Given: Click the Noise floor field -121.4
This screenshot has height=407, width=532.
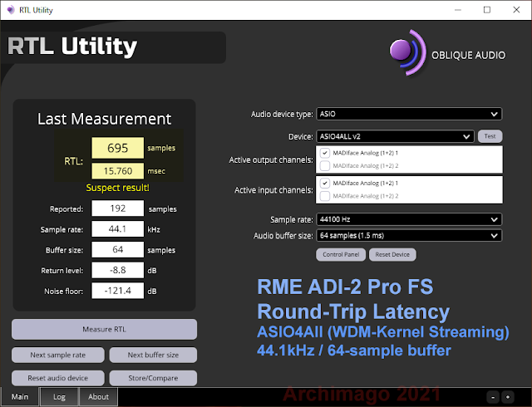Looking at the screenshot, I should [x=118, y=291].
